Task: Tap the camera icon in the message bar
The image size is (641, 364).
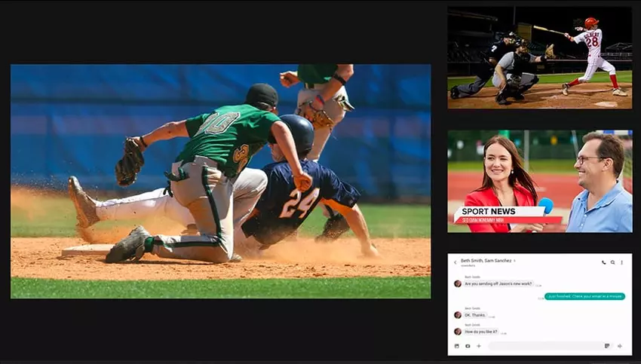Action: coord(468,346)
